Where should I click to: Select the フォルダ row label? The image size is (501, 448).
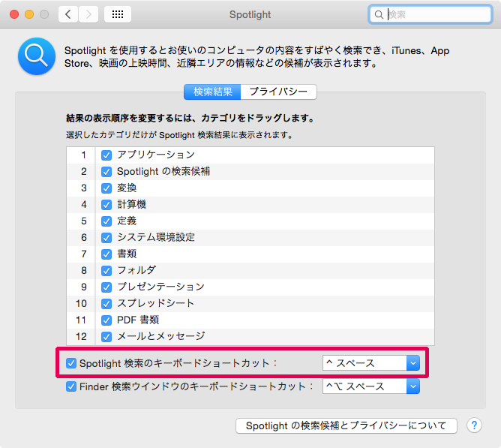(x=136, y=271)
